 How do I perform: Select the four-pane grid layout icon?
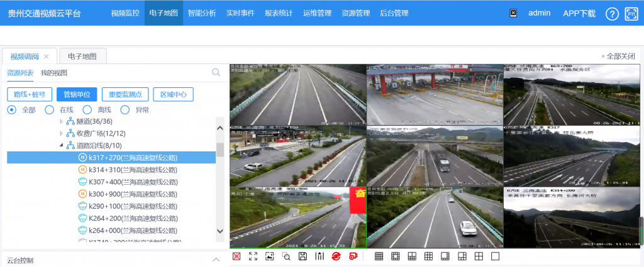[479, 256]
